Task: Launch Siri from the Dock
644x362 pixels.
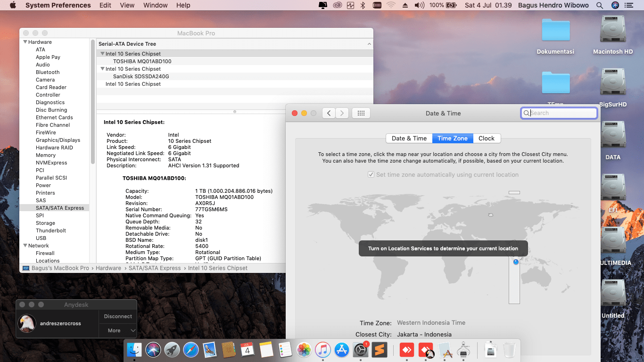Action: click(153, 350)
